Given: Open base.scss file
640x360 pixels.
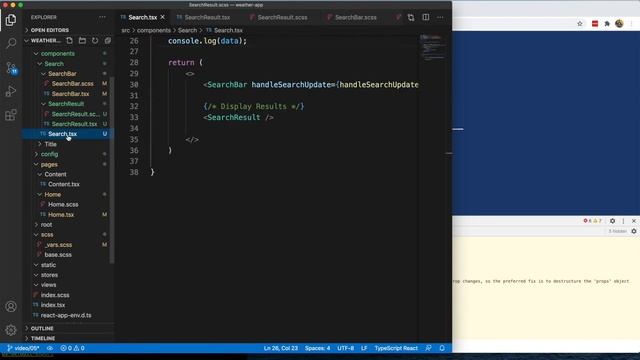Looking at the screenshot, I should [58, 254].
